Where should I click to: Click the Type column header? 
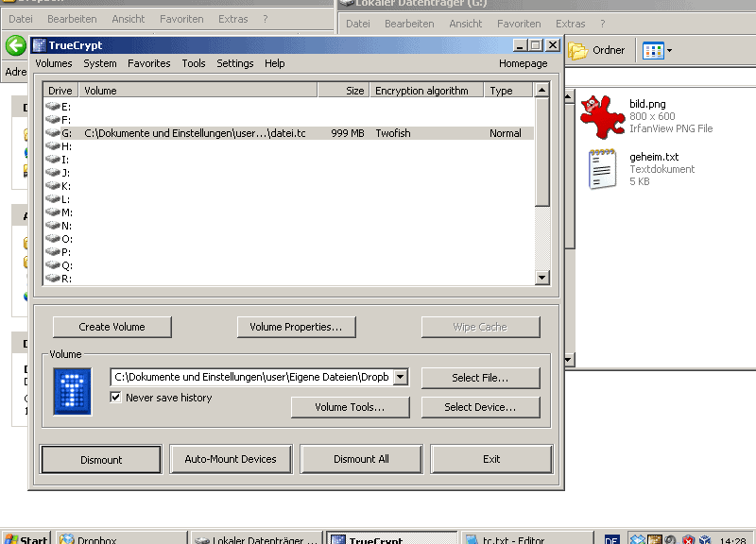[x=508, y=91]
